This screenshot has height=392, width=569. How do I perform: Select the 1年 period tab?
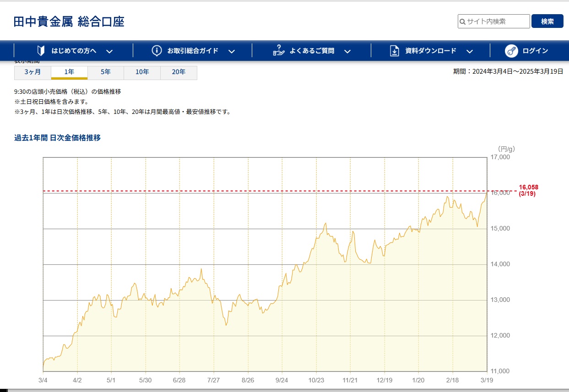click(x=69, y=72)
